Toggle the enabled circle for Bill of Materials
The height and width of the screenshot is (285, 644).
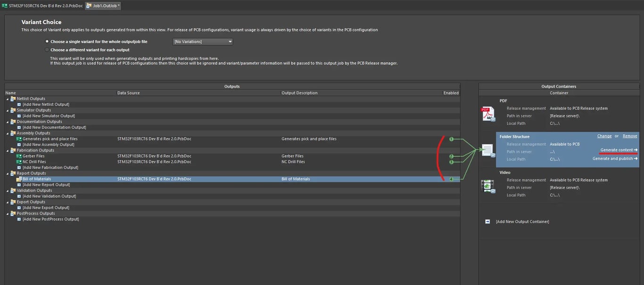(451, 179)
